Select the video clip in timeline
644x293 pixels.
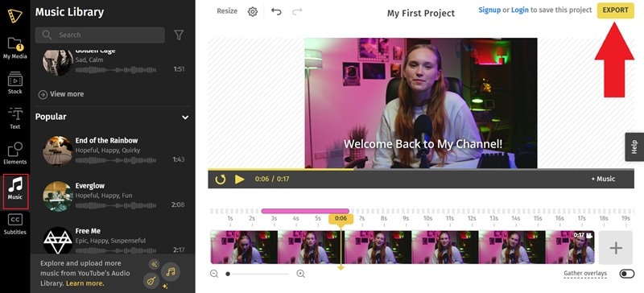pyautogui.click(x=402, y=247)
